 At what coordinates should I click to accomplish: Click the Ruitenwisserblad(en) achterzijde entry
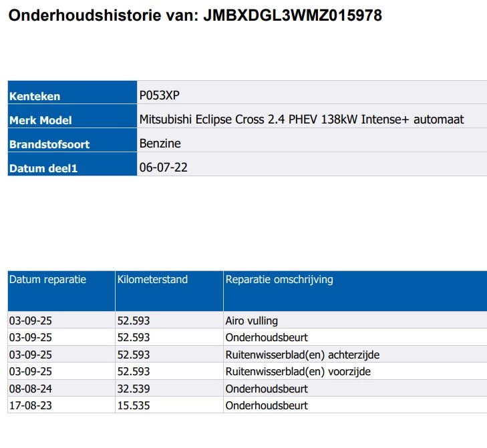coord(302,355)
